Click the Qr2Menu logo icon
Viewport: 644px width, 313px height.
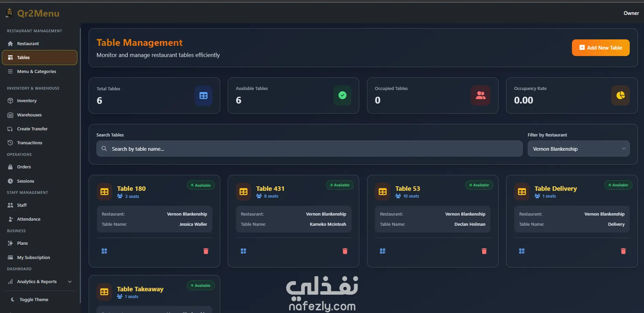pos(9,13)
